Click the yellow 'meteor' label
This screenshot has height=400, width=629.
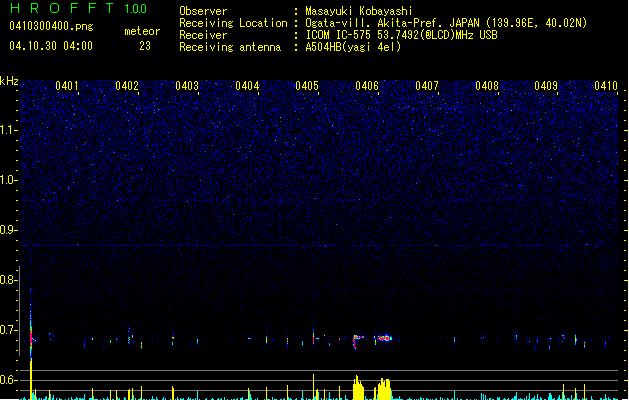[x=142, y=31]
